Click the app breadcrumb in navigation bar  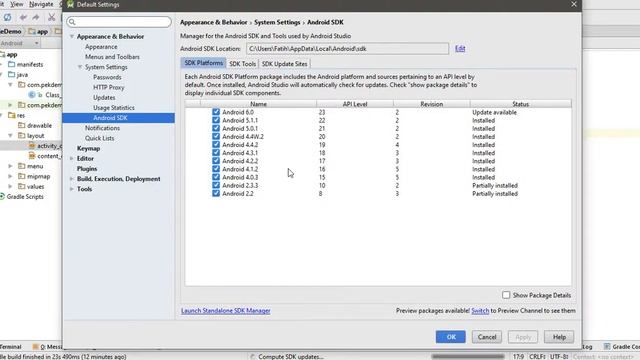pos(38,31)
